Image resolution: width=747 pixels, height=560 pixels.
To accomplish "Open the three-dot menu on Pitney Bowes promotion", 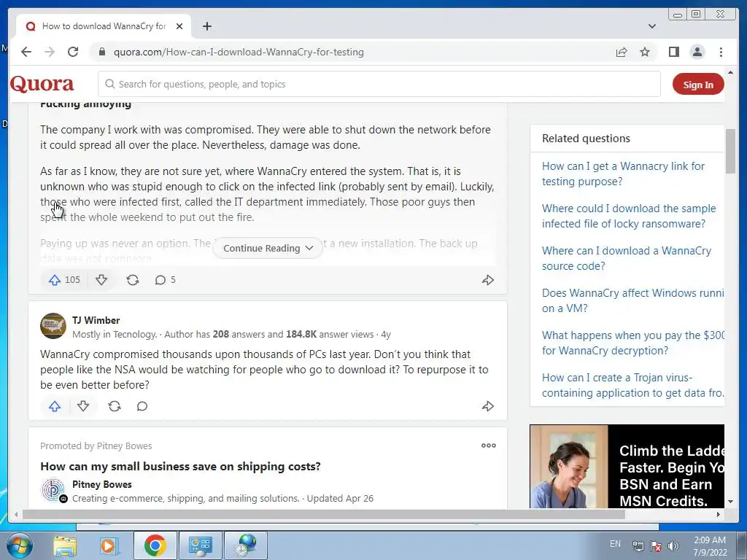I will pos(488,446).
